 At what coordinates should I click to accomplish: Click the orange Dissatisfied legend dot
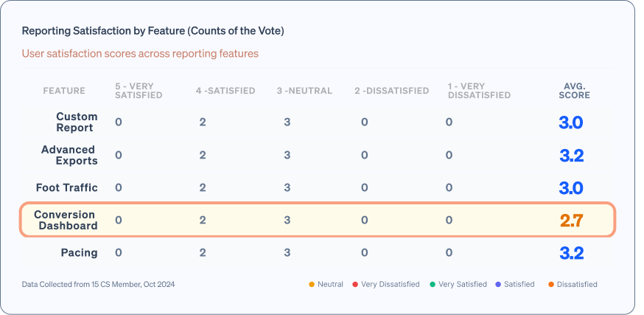pyautogui.click(x=551, y=284)
